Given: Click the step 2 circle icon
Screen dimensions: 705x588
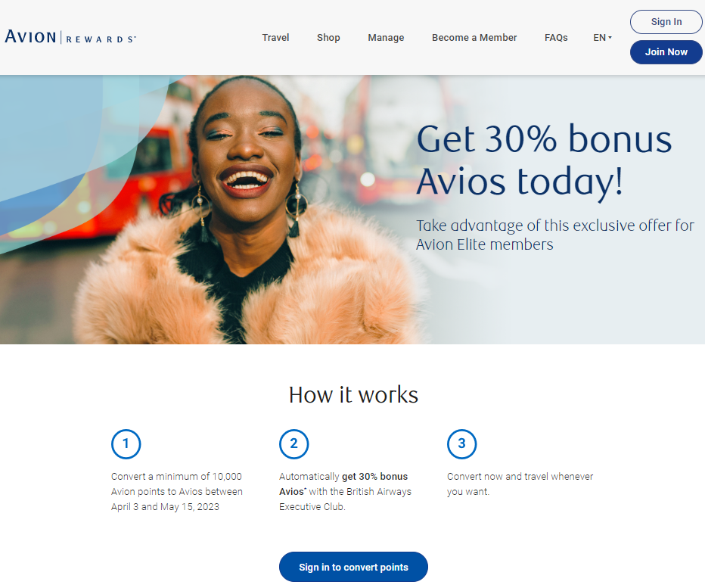Looking at the screenshot, I should (x=293, y=444).
